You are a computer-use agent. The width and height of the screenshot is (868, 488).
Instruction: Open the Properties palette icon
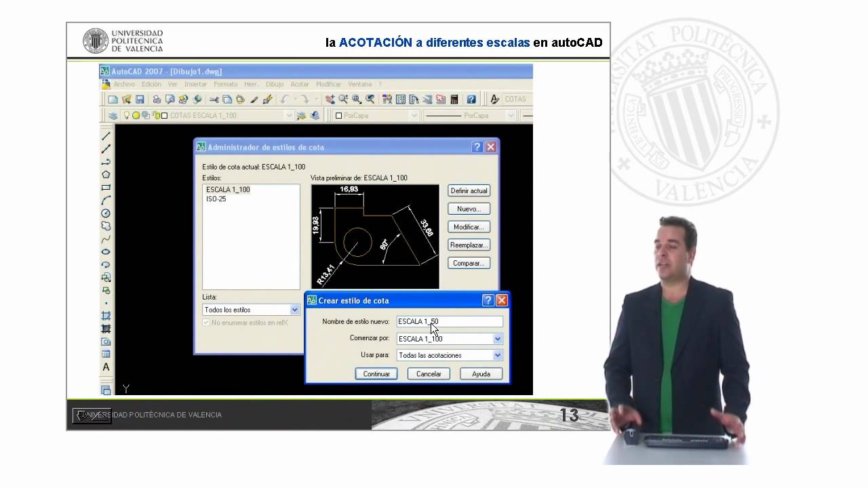click(387, 99)
